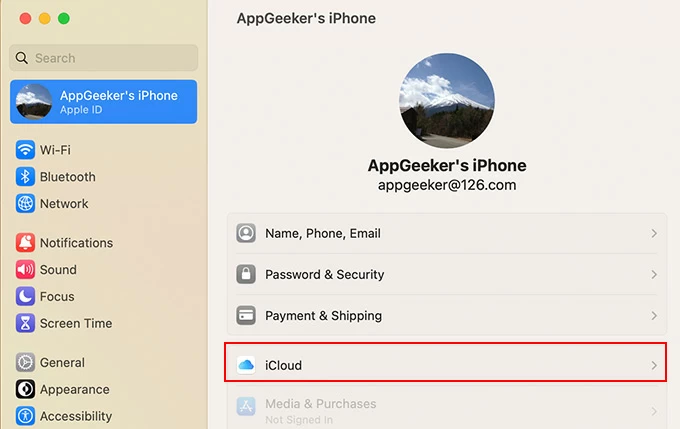Viewport: 680px width, 429px height.
Task: Click the Wi-Fi icon in sidebar
Action: click(26, 150)
